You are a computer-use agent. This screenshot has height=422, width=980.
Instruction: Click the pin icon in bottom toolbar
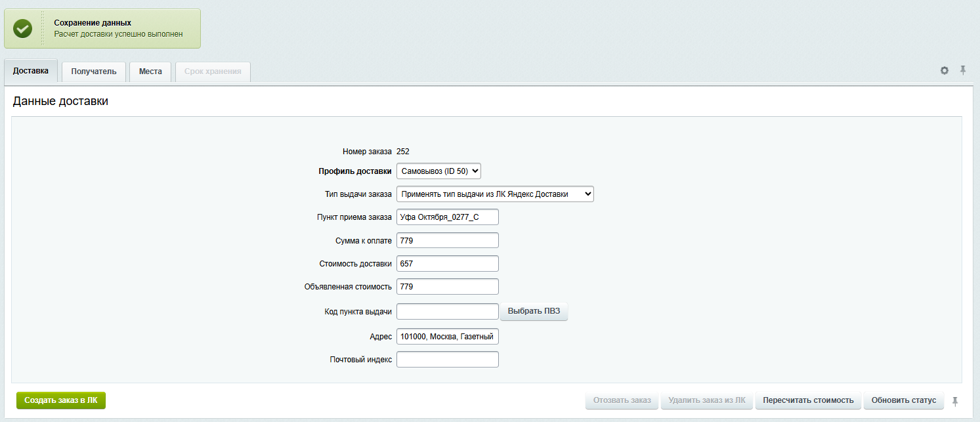point(955,400)
